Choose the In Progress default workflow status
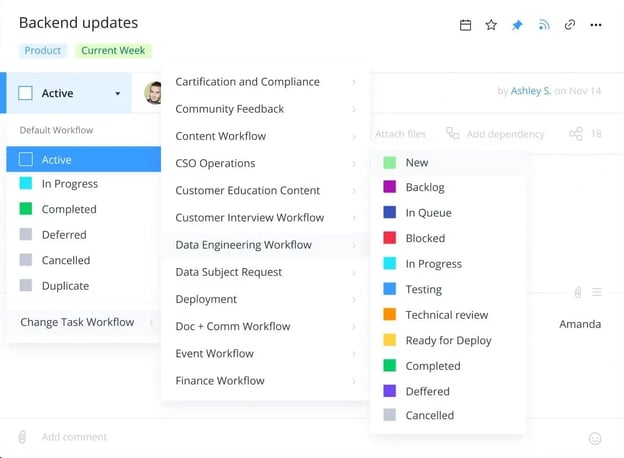 click(x=69, y=184)
